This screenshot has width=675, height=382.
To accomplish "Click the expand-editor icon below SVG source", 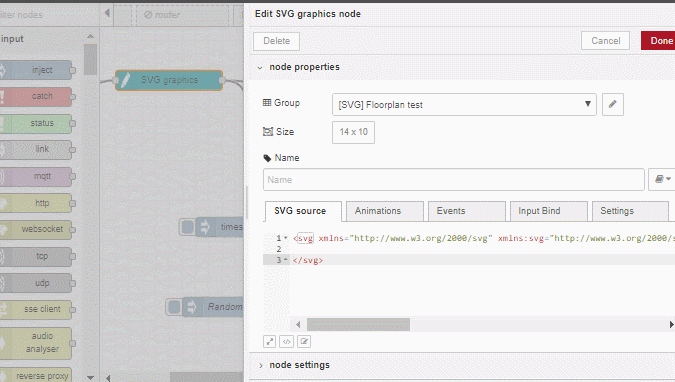I will click(269, 342).
